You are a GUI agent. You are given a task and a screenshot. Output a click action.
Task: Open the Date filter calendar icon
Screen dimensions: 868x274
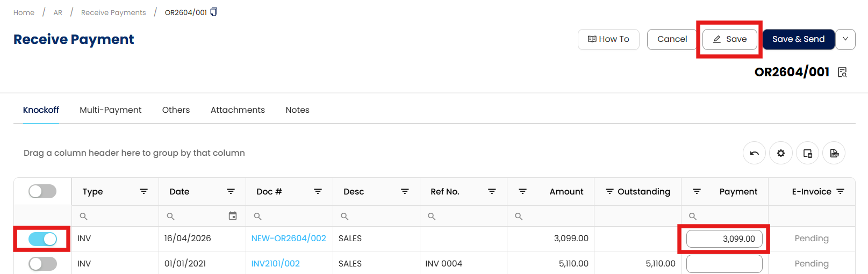(x=233, y=216)
